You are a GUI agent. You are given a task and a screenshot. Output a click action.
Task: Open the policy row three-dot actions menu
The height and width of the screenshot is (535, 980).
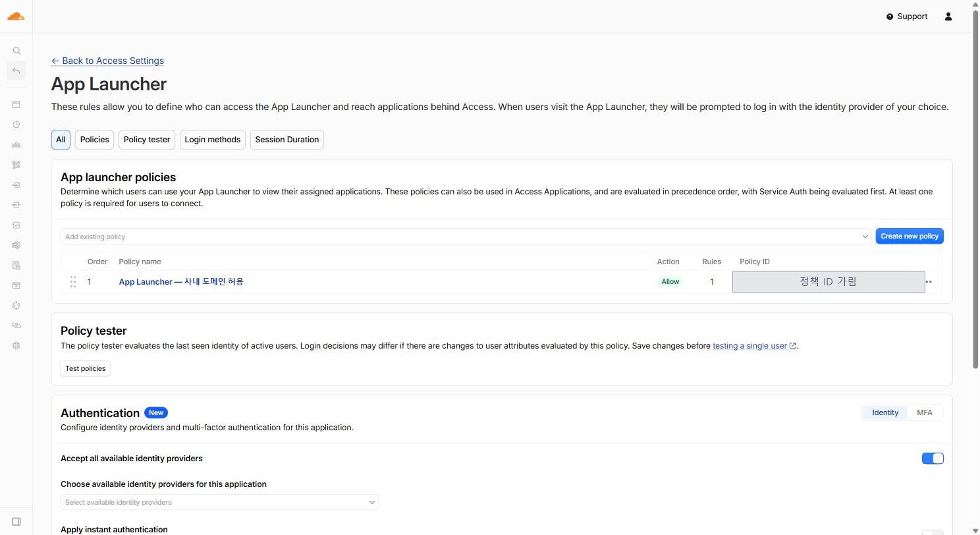click(x=929, y=282)
